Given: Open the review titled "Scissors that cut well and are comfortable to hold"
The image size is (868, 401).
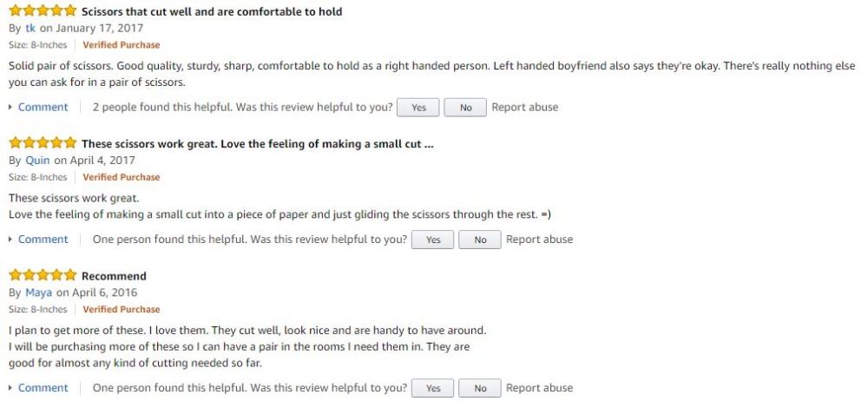Looking at the screenshot, I should (212, 12).
